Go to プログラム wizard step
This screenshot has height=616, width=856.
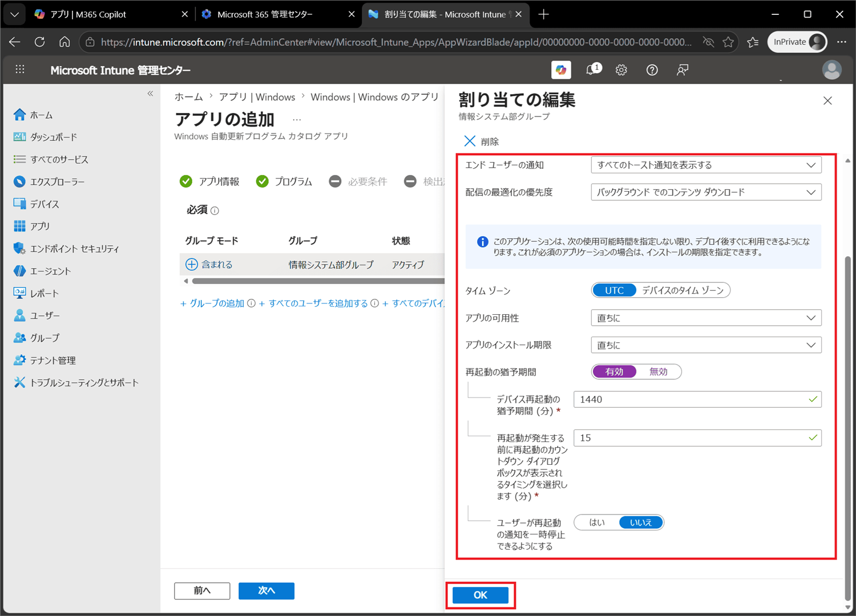(284, 181)
